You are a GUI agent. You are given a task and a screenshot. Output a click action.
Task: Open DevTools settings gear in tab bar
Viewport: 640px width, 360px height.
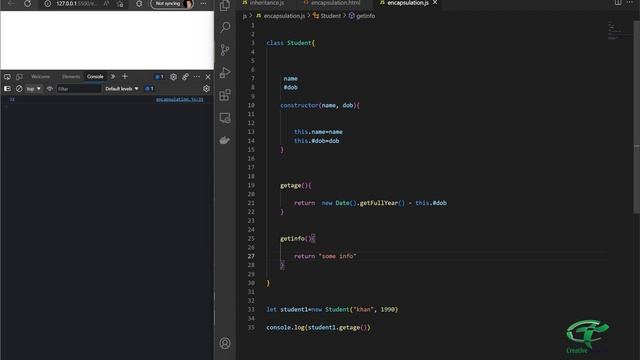tap(173, 77)
